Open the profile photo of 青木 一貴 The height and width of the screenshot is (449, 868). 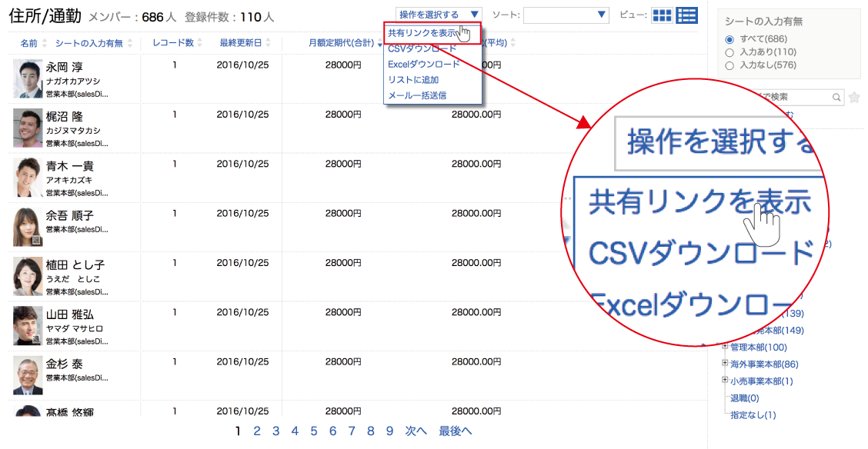[28, 178]
